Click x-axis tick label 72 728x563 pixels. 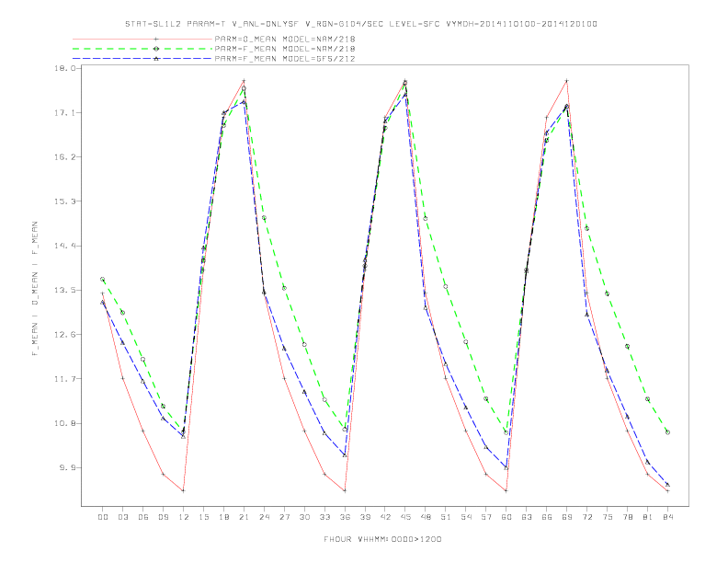(587, 517)
